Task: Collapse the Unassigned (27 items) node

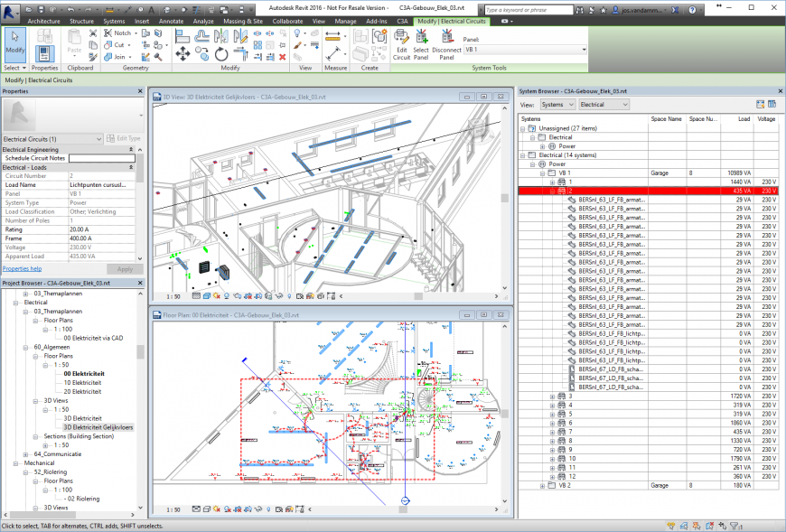Action: (523, 129)
